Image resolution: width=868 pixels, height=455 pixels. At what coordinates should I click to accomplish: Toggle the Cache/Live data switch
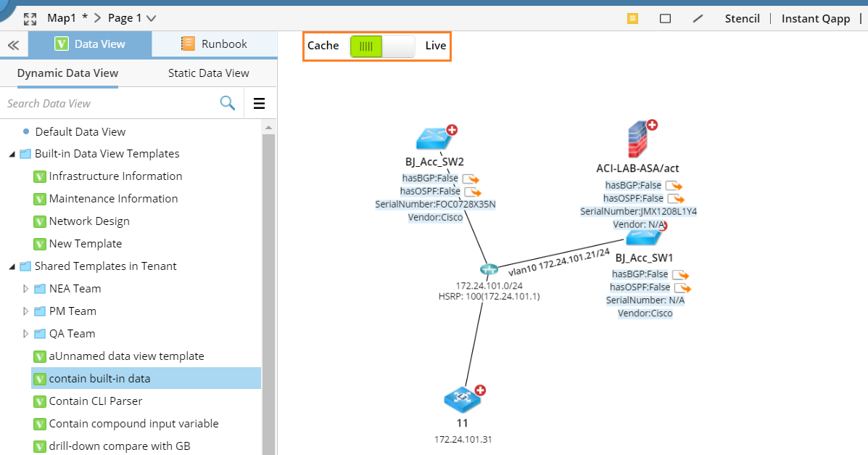click(x=382, y=46)
